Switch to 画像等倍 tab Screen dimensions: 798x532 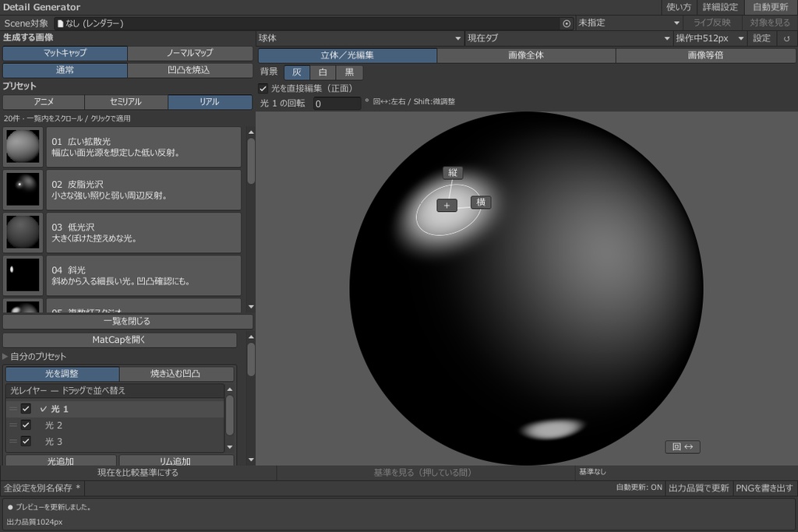(x=705, y=55)
